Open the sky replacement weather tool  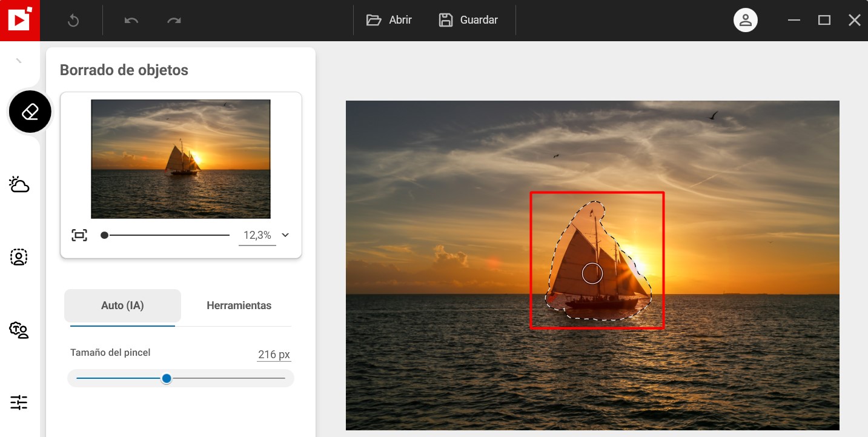[x=19, y=184]
